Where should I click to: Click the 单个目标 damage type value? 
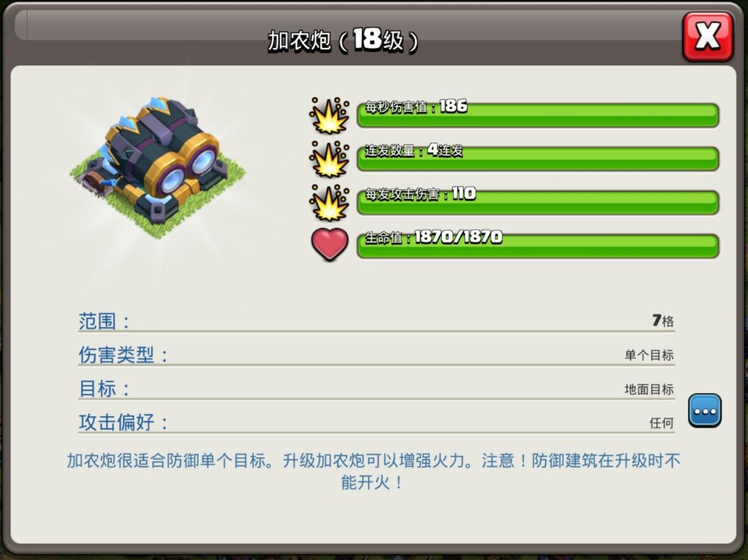point(649,355)
